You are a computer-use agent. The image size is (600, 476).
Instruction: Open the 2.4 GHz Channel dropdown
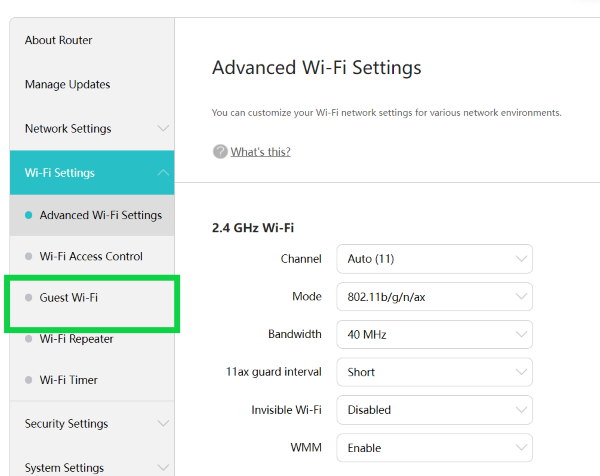point(434,259)
